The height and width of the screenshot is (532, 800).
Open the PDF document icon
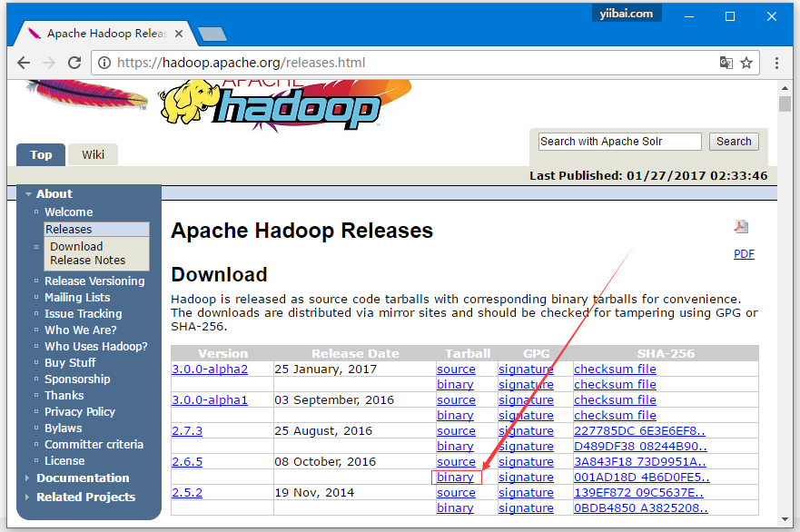[x=742, y=227]
